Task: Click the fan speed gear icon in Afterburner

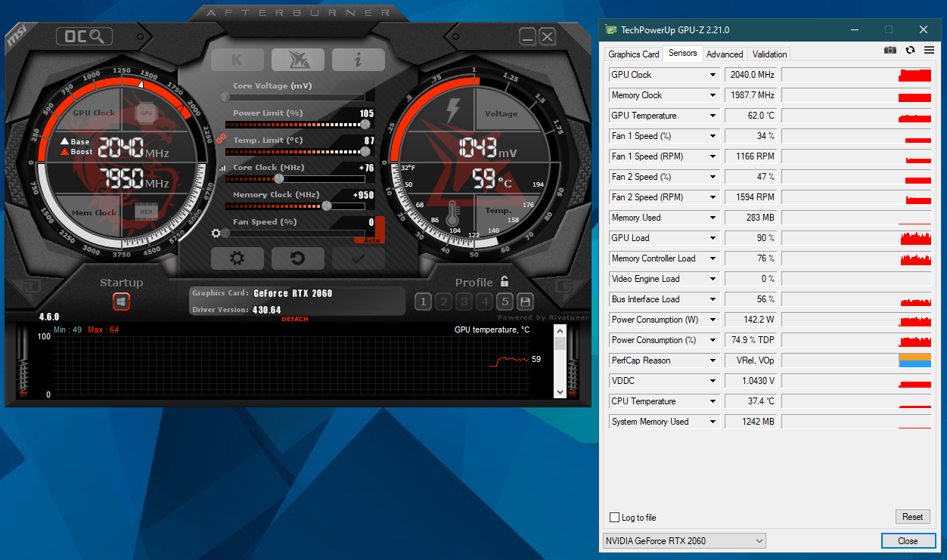Action: pos(216,234)
